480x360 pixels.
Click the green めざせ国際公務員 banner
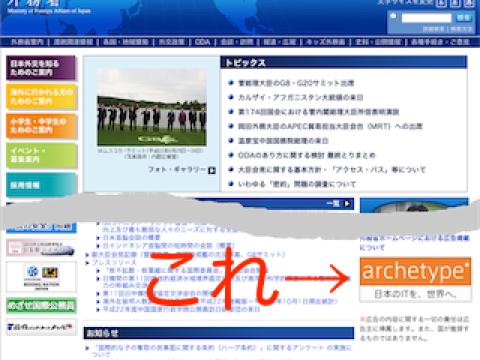tap(41, 306)
